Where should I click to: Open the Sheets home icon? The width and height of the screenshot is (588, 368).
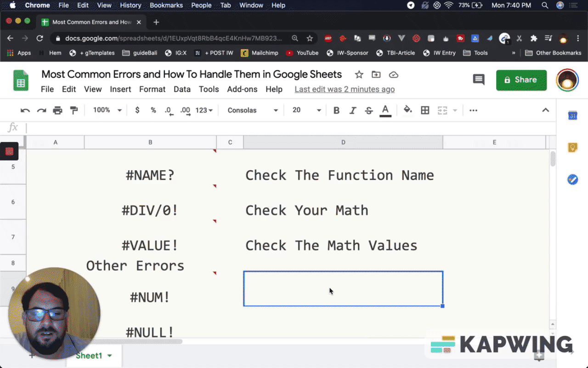(x=21, y=81)
